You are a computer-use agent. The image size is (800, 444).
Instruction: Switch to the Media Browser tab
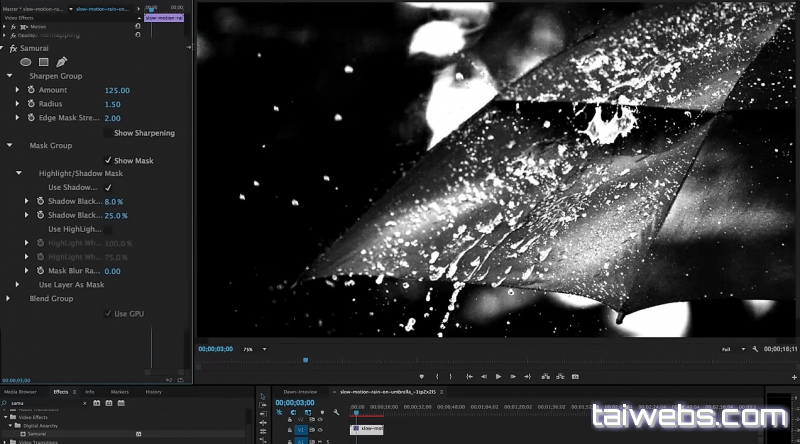[x=20, y=392]
